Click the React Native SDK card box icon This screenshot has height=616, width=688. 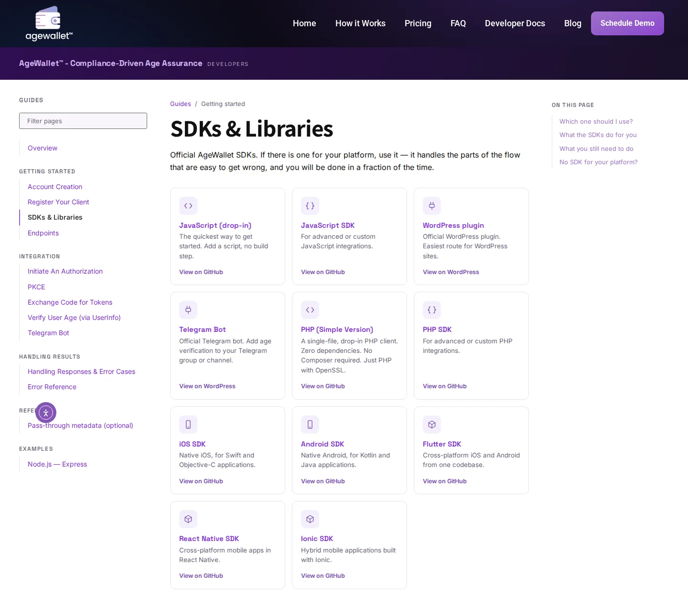[188, 519]
